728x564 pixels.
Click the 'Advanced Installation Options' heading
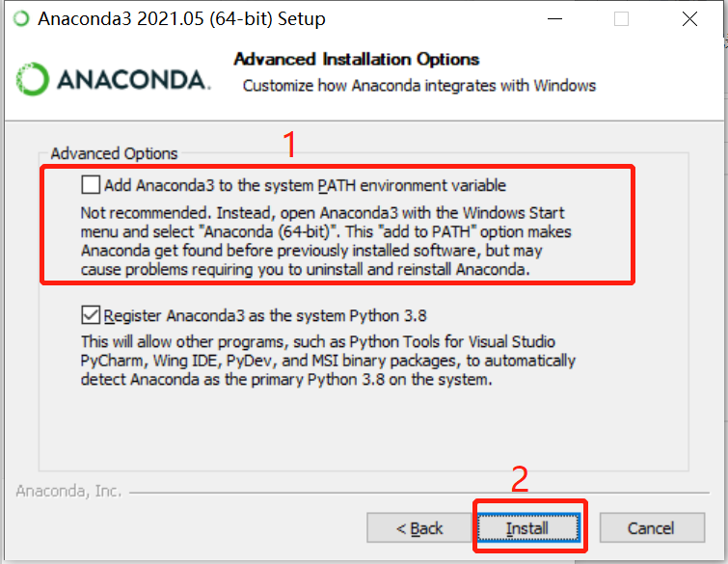click(356, 59)
